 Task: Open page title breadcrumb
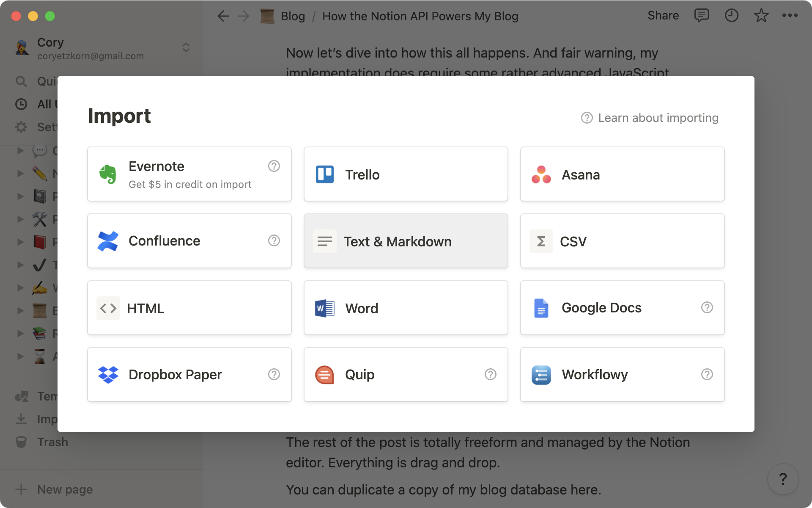tap(420, 16)
